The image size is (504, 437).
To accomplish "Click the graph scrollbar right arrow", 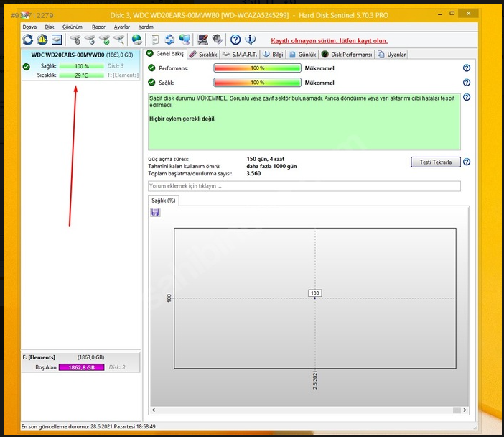I will pyautogui.click(x=465, y=410).
